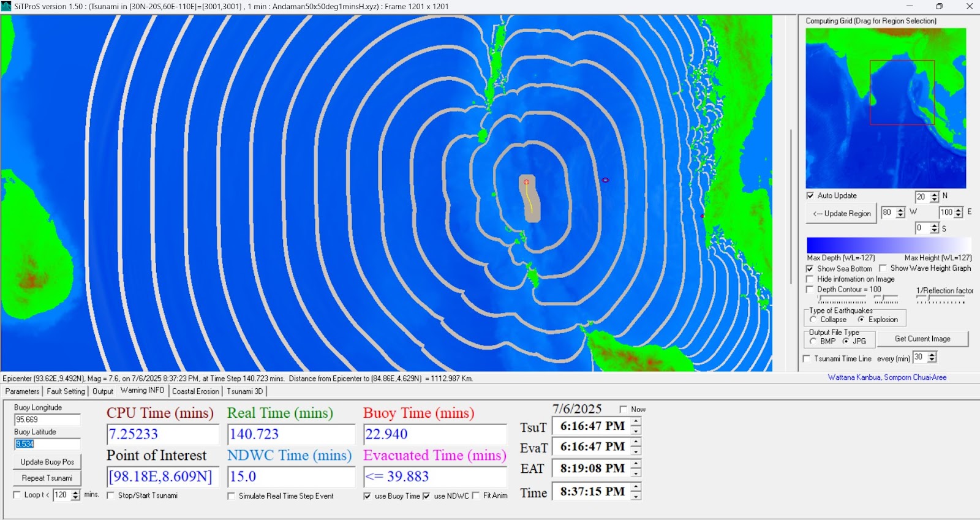
Task: Toggle the use NDWC checkbox
Action: point(426,496)
